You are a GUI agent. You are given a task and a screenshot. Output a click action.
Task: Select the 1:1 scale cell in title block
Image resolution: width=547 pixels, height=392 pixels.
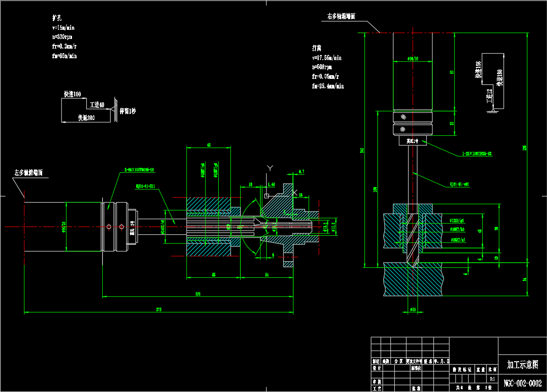click(492, 379)
